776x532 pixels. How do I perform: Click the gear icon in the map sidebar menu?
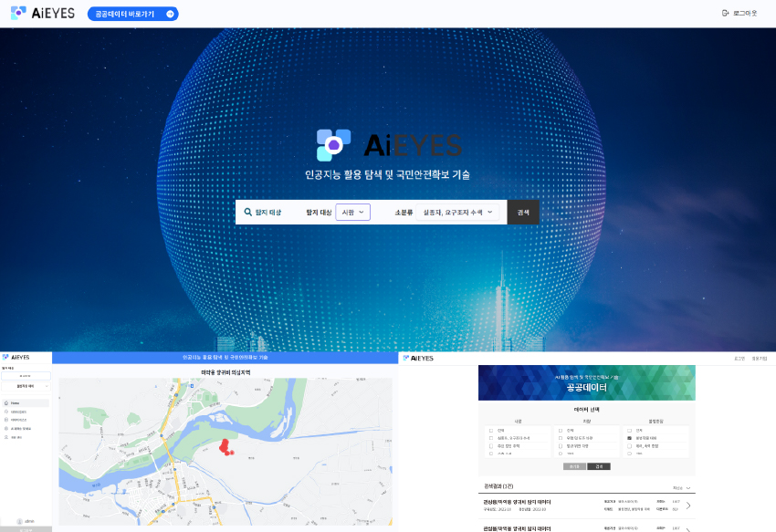pos(6,429)
